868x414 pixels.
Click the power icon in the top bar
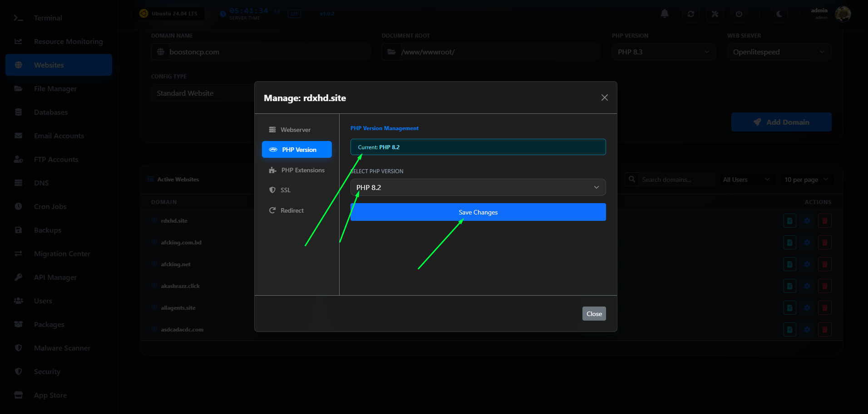[x=739, y=14]
